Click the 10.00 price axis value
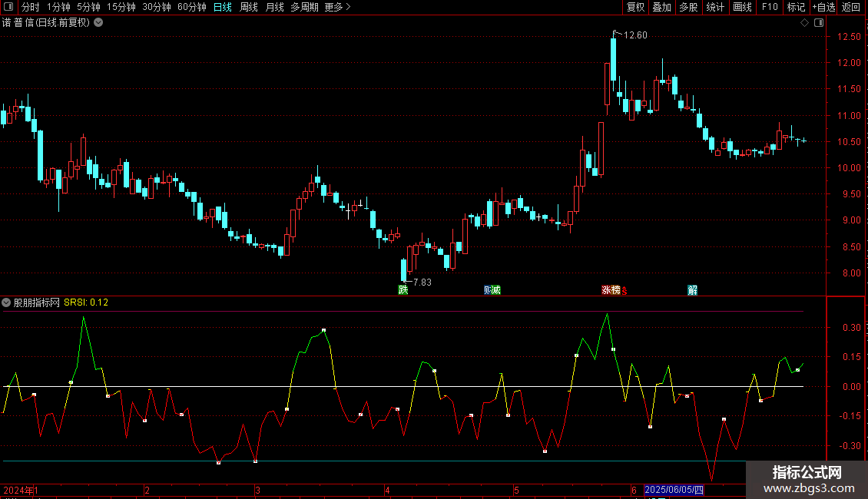 tap(849, 168)
